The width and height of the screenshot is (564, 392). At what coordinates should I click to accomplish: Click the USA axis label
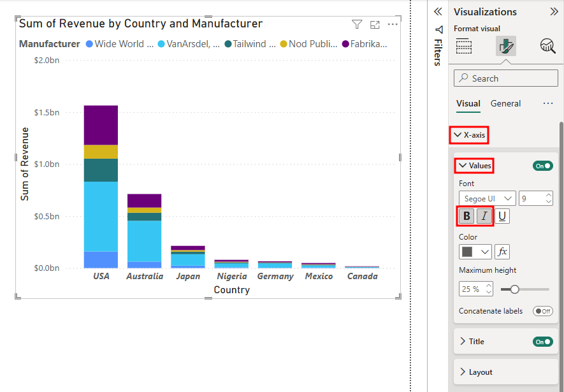(101, 276)
